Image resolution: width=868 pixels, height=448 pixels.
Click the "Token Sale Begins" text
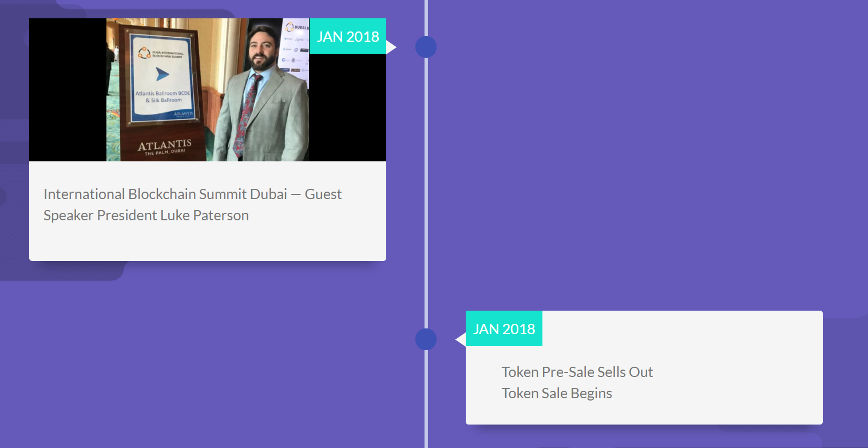tap(557, 394)
